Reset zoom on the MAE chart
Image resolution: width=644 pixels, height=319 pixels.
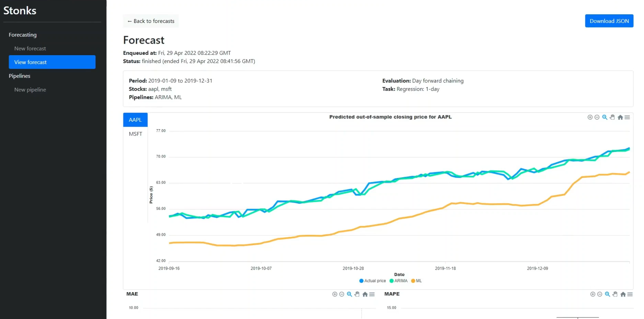(365, 294)
